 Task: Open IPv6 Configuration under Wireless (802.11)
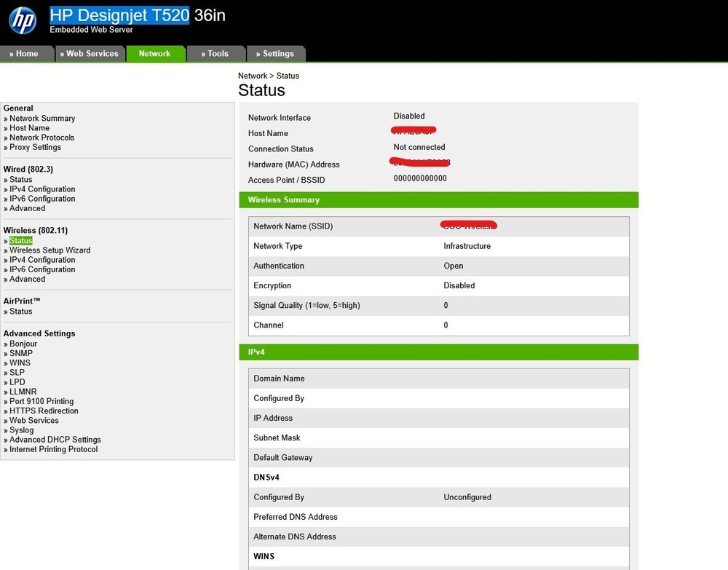click(42, 269)
